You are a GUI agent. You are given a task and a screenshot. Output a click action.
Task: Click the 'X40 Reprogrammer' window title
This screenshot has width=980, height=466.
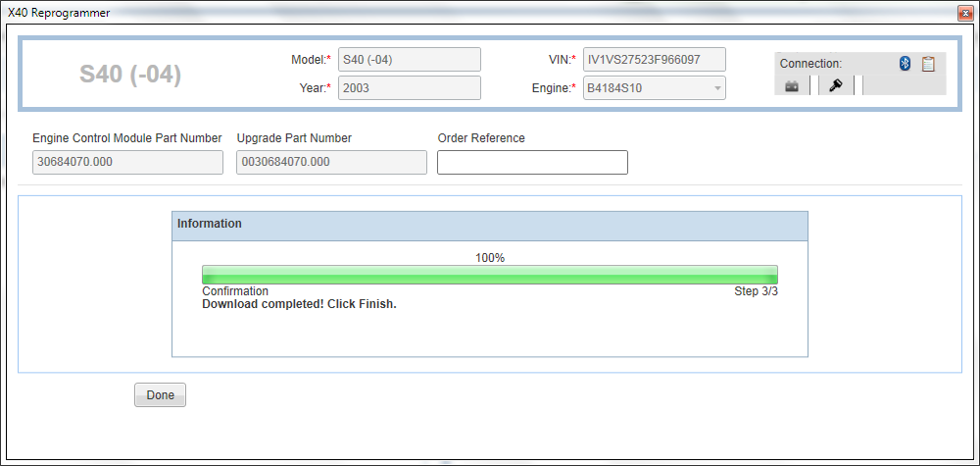pos(59,13)
